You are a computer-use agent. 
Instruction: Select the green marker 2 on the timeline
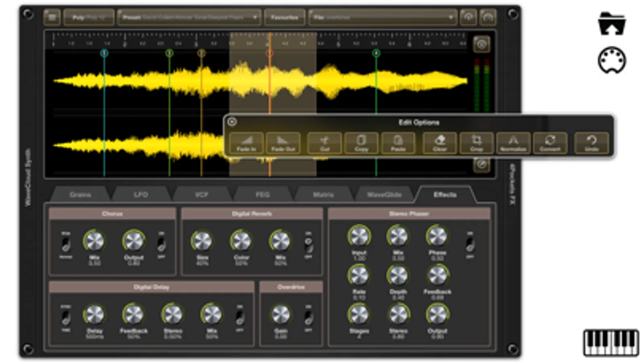pos(170,53)
